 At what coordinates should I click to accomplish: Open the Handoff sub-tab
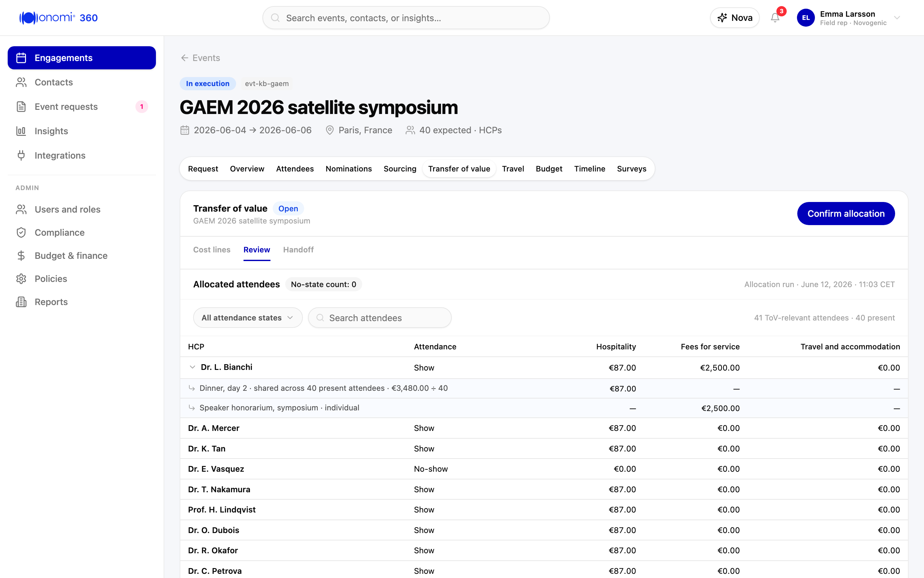(x=298, y=250)
